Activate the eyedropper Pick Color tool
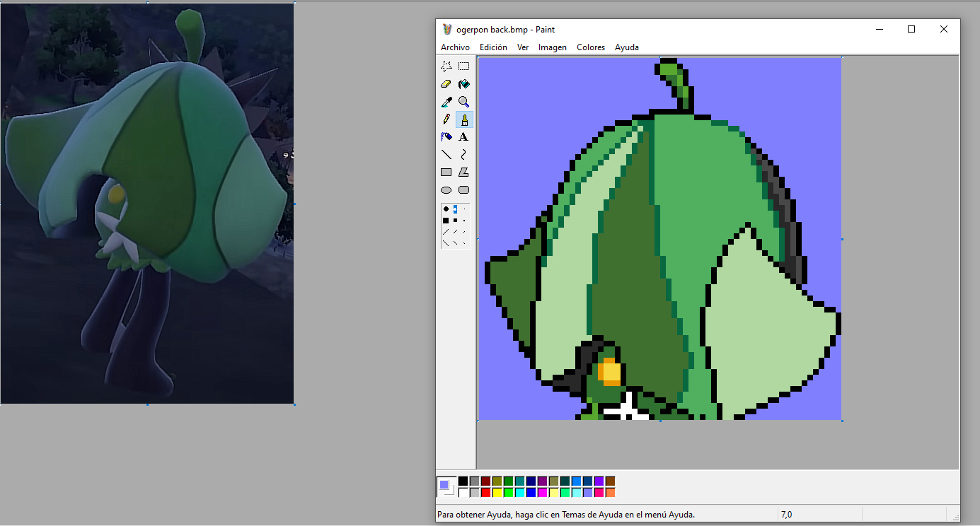The width and height of the screenshot is (980, 526). 446,102
